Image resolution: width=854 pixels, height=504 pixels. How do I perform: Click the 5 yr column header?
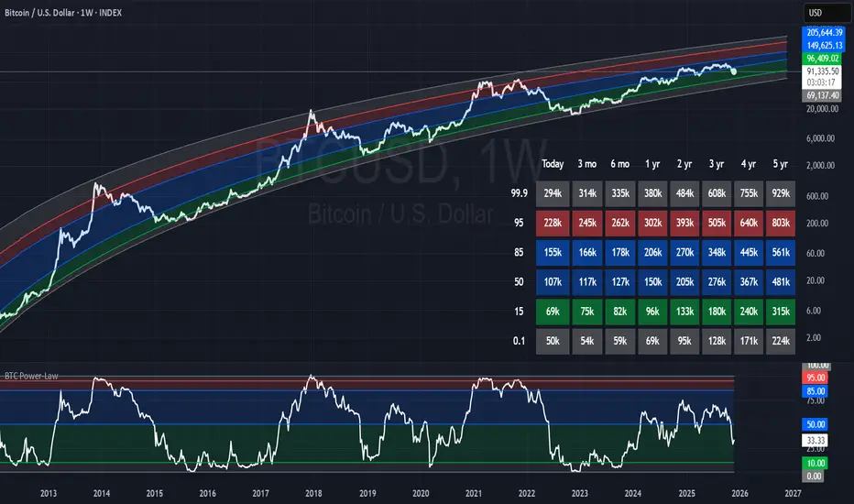click(x=781, y=163)
